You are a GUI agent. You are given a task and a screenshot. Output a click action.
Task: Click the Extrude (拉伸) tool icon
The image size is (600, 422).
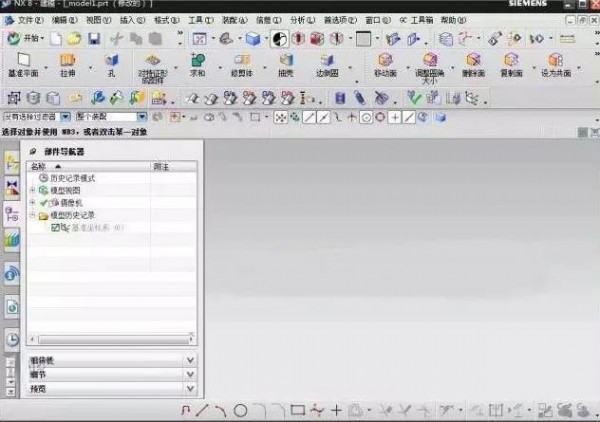pyautogui.click(x=68, y=60)
